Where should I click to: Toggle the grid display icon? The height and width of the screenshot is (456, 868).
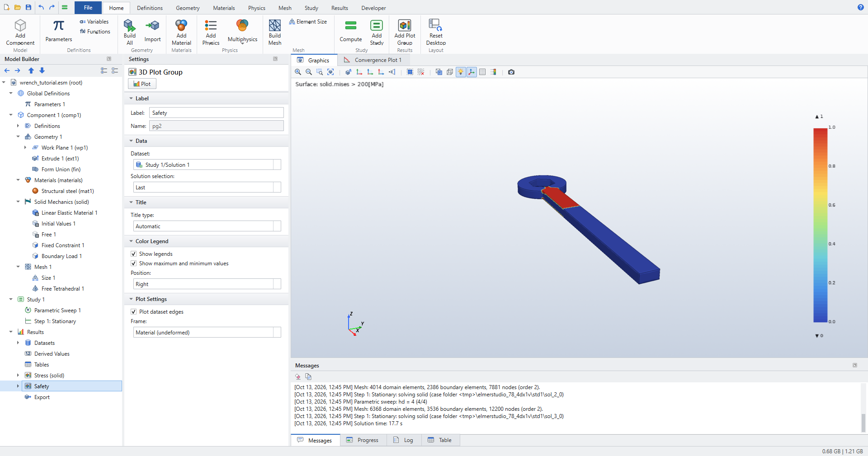(482, 72)
